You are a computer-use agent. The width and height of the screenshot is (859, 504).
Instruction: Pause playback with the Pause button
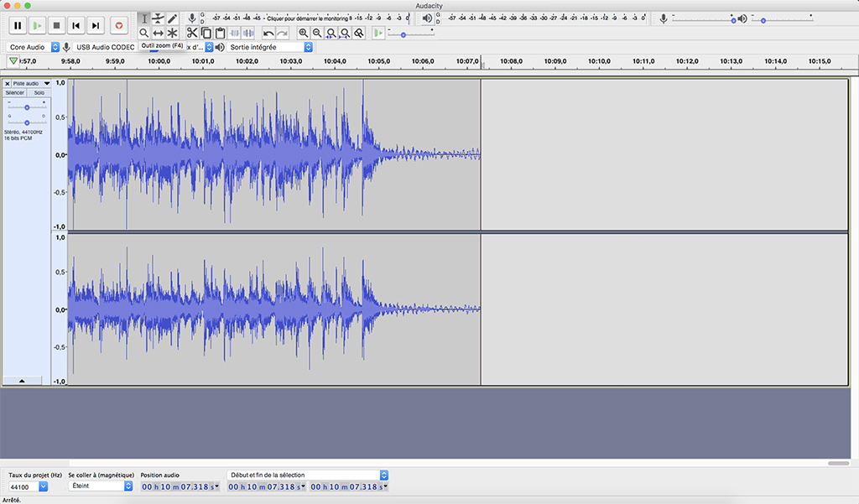18,25
